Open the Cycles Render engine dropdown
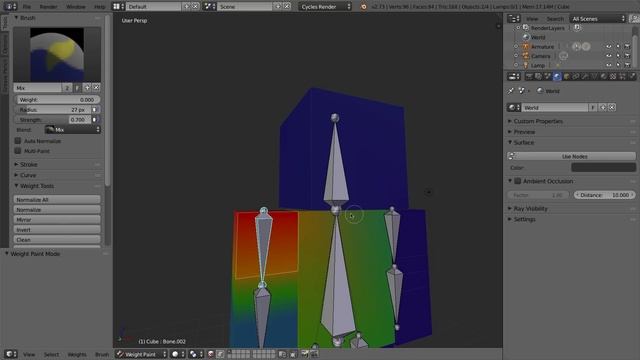640x360 pixels. click(325, 7)
